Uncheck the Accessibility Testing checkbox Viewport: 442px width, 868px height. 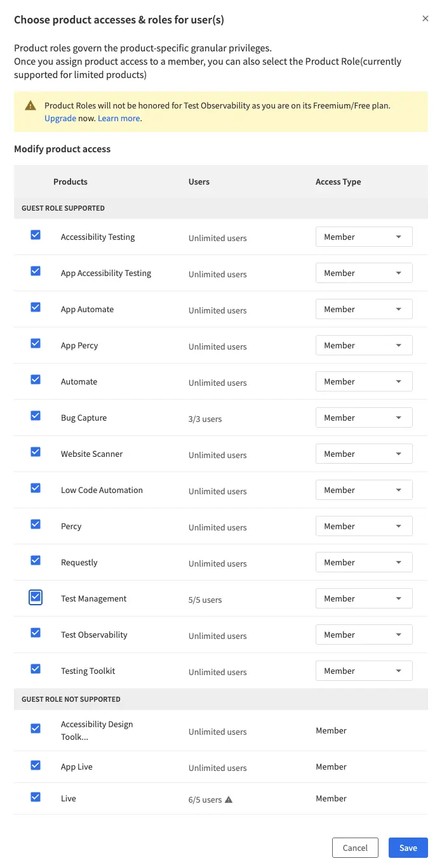coord(36,234)
